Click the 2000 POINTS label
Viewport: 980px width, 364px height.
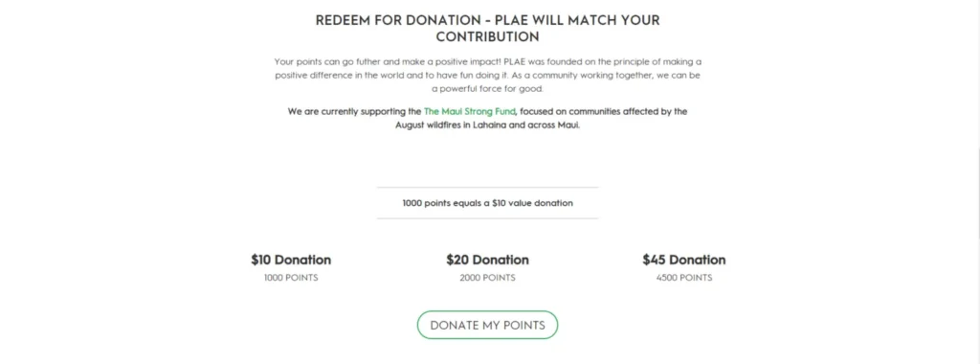[487, 278]
